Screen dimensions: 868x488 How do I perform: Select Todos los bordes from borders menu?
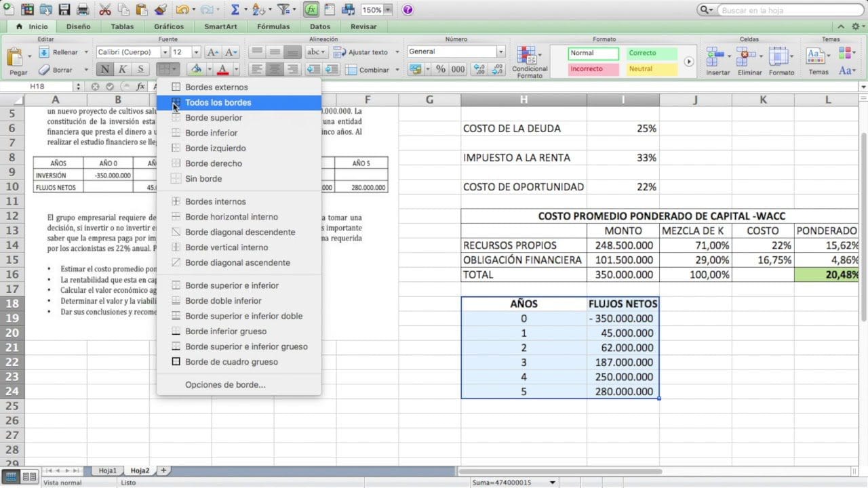pos(217,103)
